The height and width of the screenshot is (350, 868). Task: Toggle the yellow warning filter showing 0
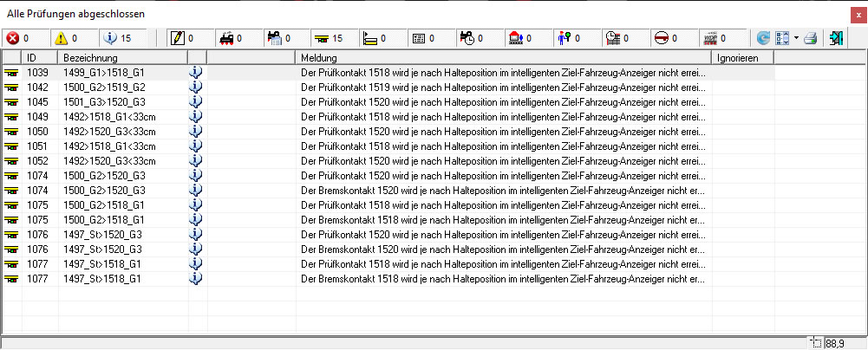(62, 38)
